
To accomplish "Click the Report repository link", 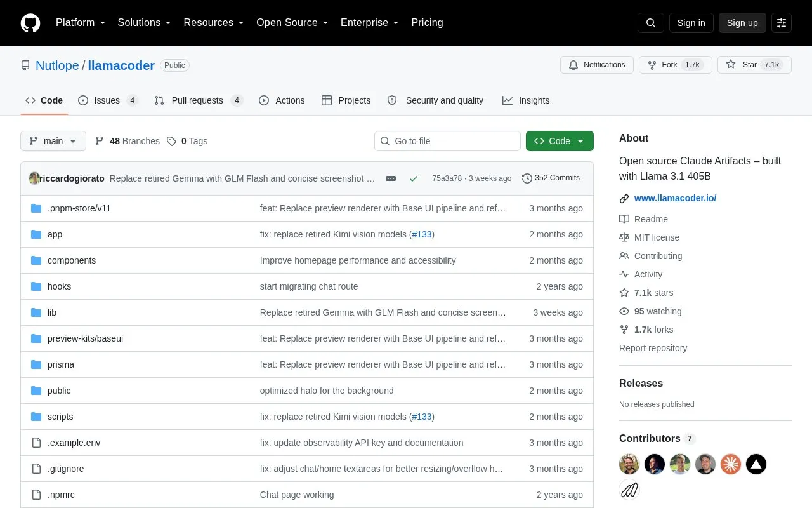I will (653, 348).
